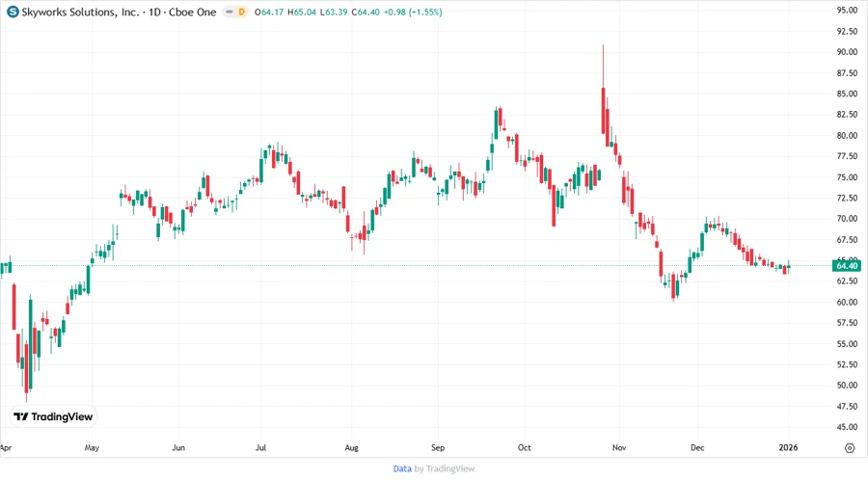The width and height of the screenshot is (868, 480).
Task: Click the 80.00 price axis label
Action: [x=847, y=136]
